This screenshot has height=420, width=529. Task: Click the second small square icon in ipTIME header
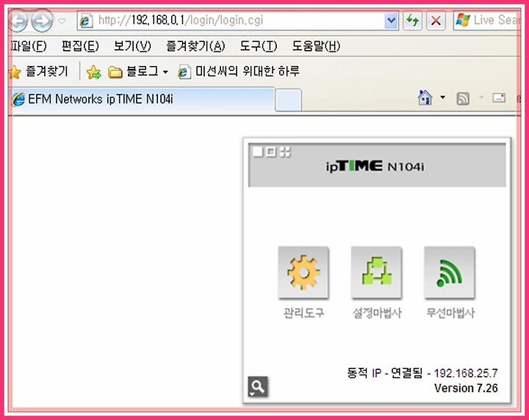[x=271, y=152]
